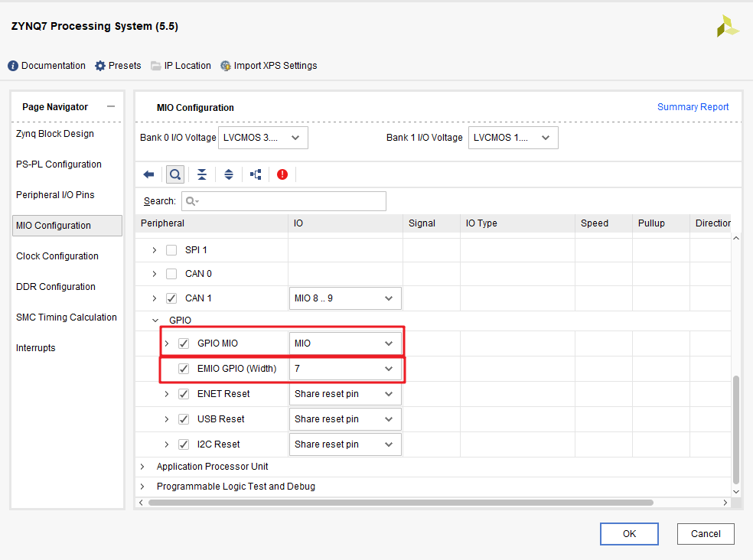Uncheck the USB Reset checkbox
Viewport: 753px width, 560px height.
point(184,419)
